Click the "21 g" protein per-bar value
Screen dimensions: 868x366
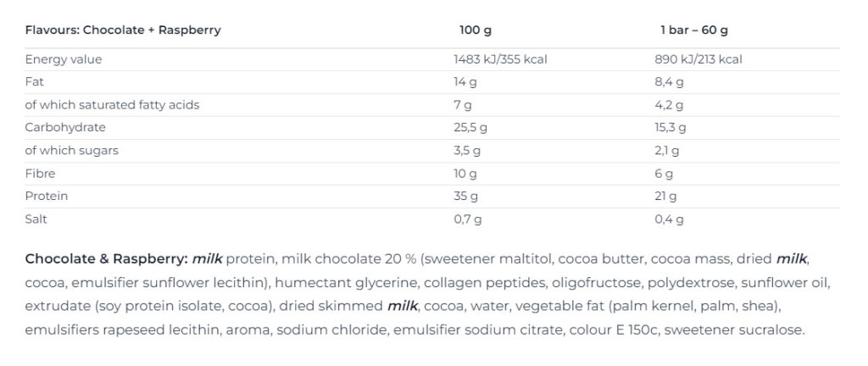pyautogui.click(x=668, y=196)
